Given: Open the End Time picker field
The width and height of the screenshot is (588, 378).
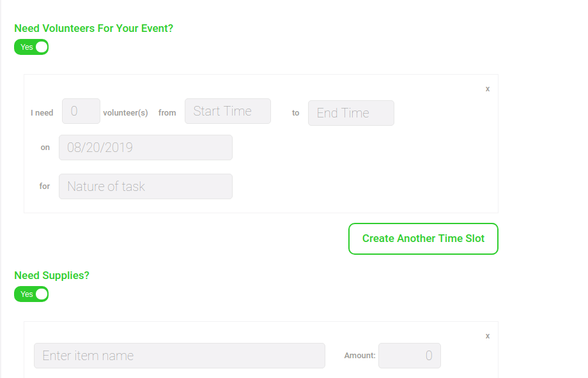Looking at the screenshot, I should (x=351, y=113).
